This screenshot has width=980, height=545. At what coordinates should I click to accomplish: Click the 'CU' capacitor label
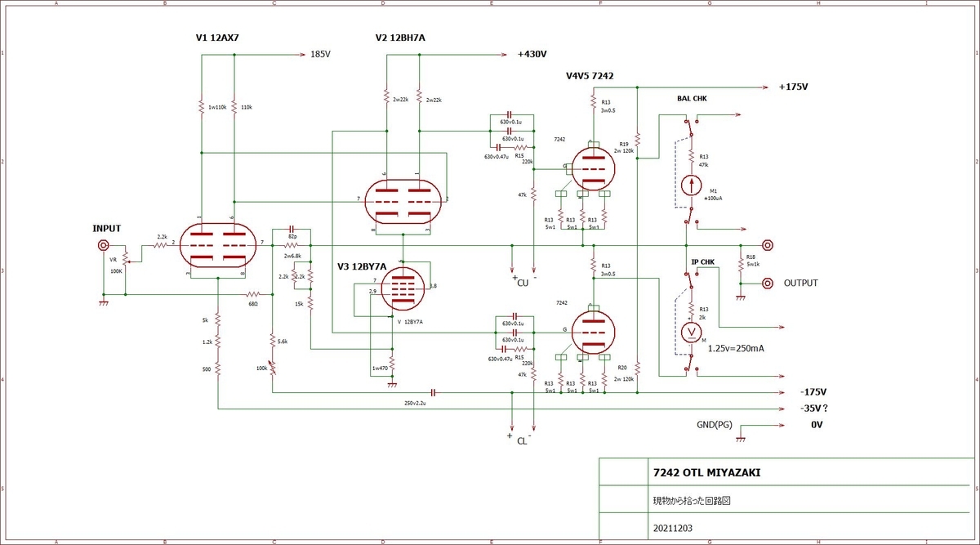523,284
